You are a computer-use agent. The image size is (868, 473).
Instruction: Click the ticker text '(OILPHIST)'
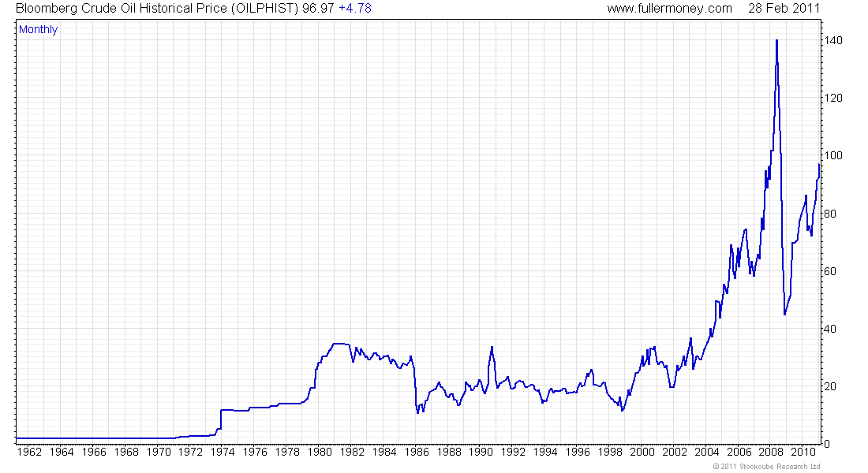264,9
